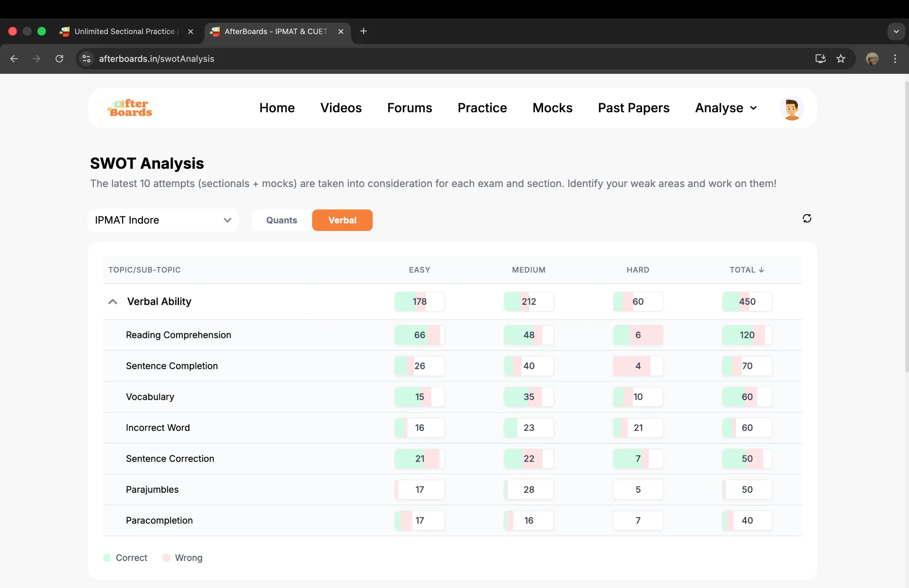This screenshot has width=909, height=588.
Task: Click the browser forward arrow
Action: point(36,59)
